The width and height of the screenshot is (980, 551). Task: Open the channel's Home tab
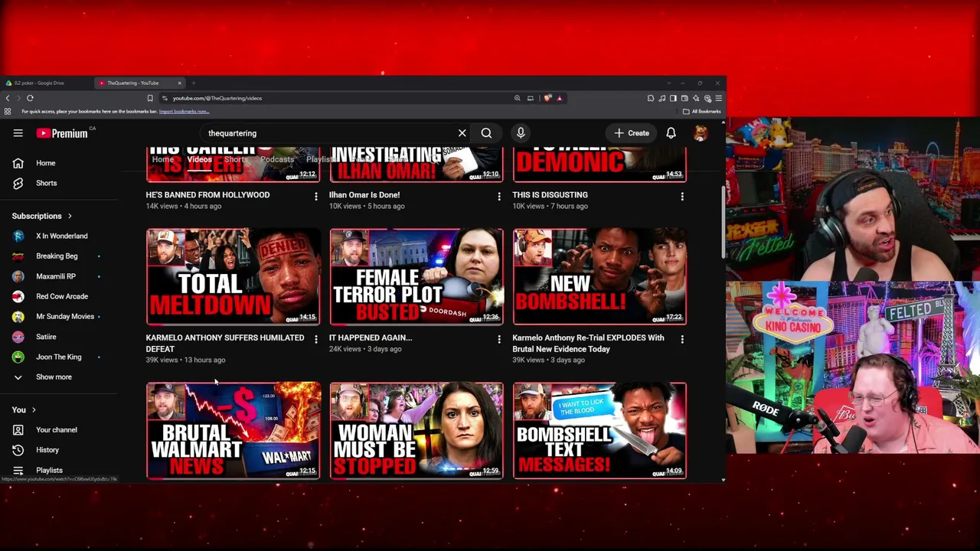(162, 159)
